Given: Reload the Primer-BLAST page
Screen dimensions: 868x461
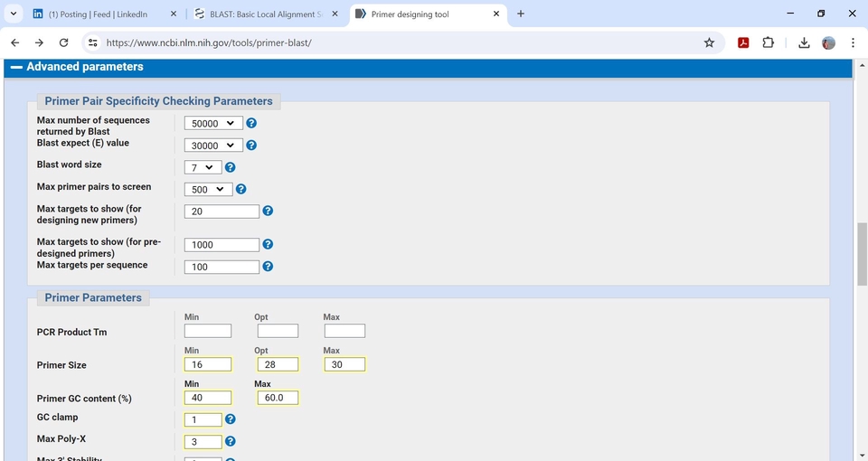Looking at the screenshot, I should click(63, 42).
